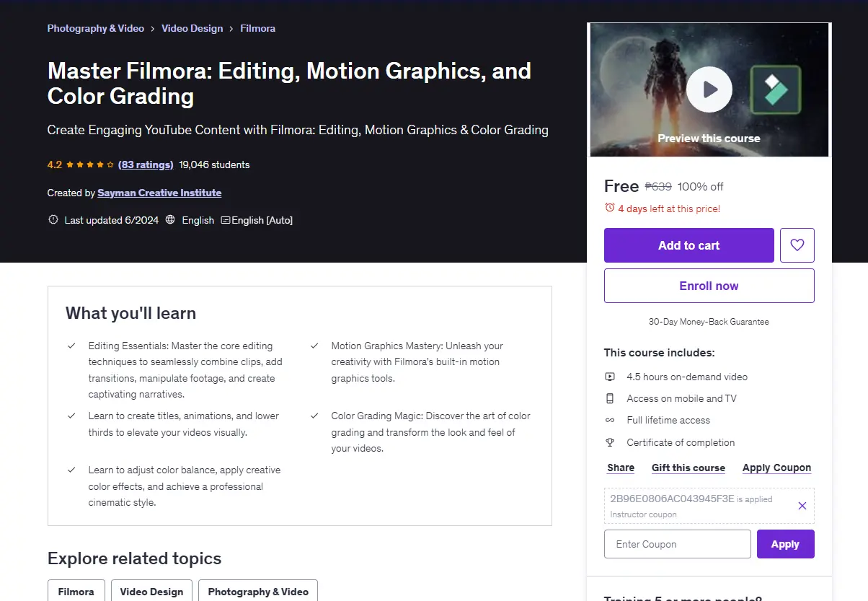Click Enroll now button

tap(709, 286)
